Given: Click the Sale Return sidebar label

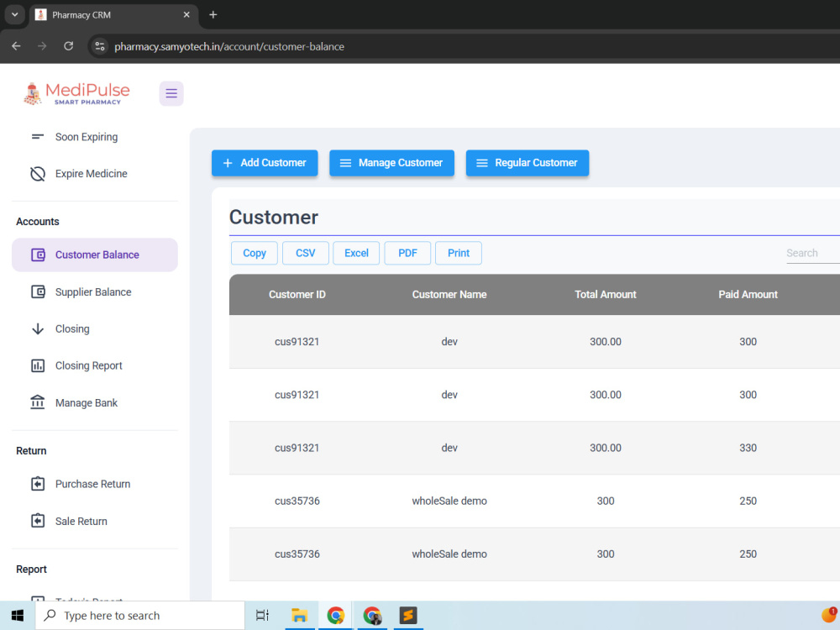Looking at the screenshot, I should 81,522.
